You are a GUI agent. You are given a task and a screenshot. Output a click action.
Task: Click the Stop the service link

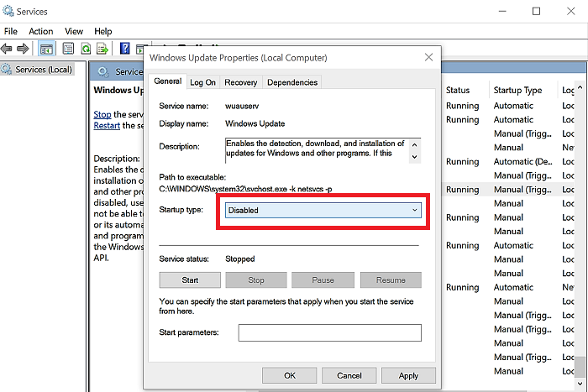tap(102, 114)
